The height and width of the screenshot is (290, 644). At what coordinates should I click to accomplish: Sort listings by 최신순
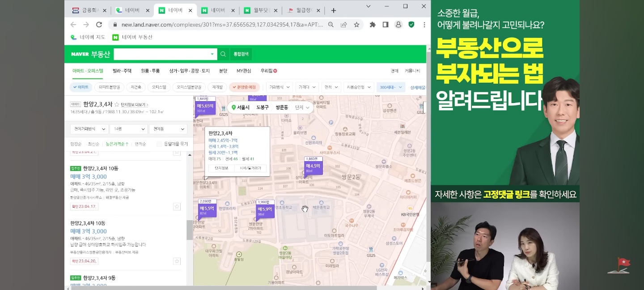point(93,144)
